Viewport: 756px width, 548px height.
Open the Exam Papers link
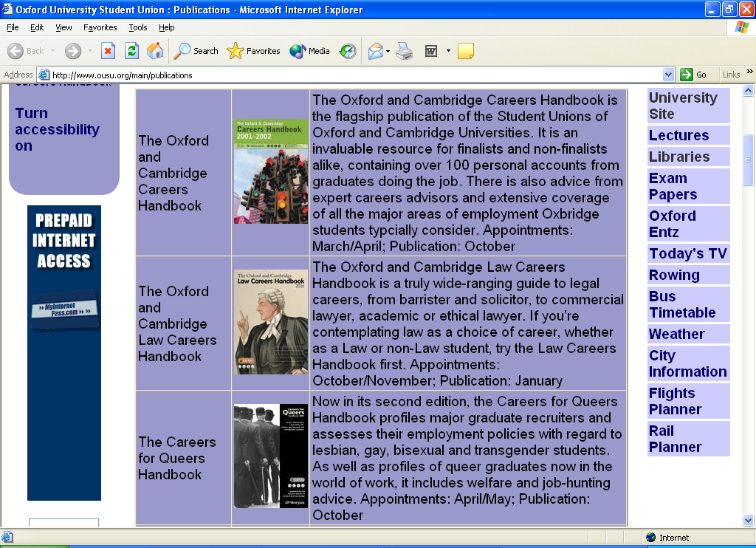688,186
